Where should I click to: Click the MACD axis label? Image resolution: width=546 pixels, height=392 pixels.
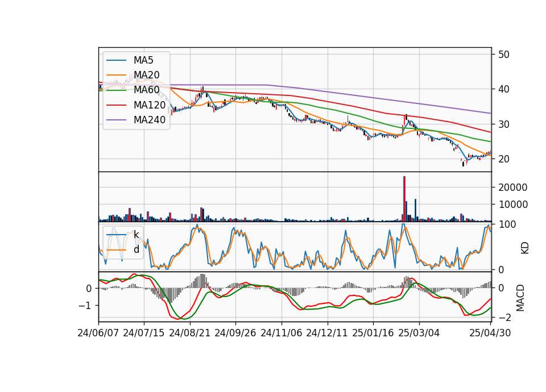click(x=520, y=298)
